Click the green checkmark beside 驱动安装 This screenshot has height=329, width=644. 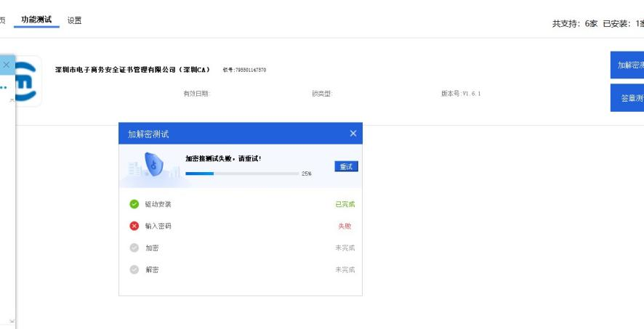[134, 204]
